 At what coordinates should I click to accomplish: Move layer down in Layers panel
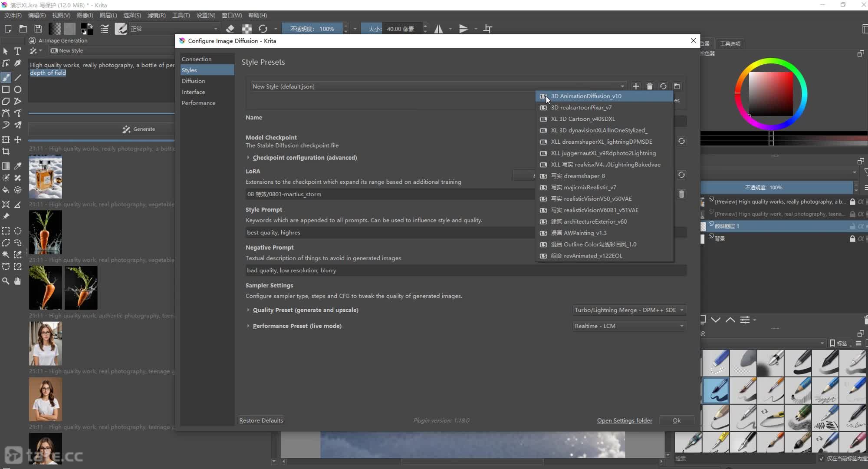click(x=716, y=320)
